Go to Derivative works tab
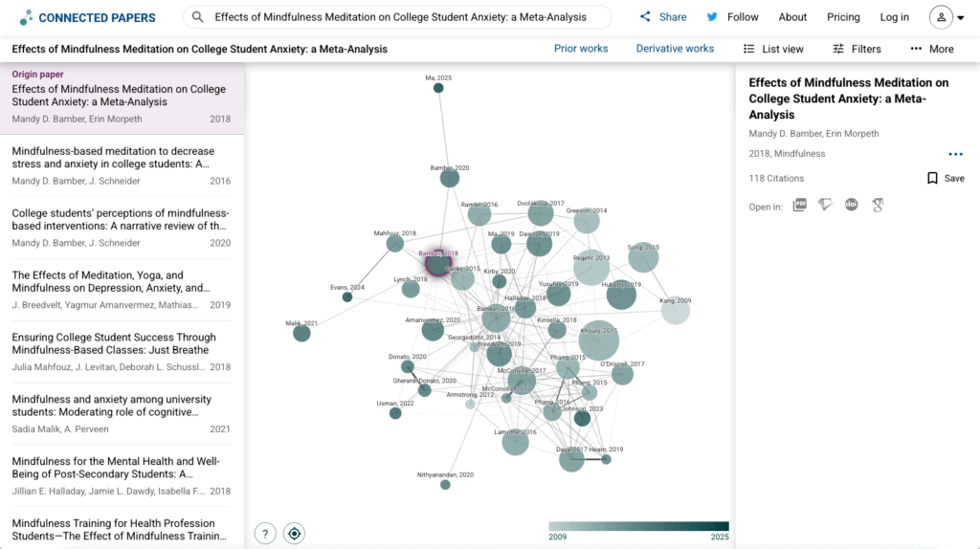The height and width of the screenshot is (549, 980). click(675, 49)
